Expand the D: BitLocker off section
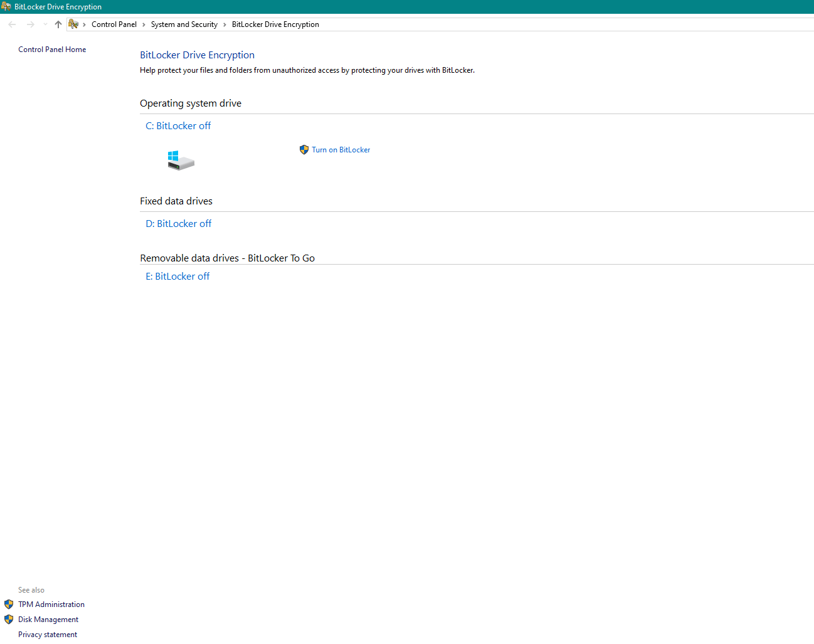The height and width of the screenshot is (644, 814). coord(179,224)
